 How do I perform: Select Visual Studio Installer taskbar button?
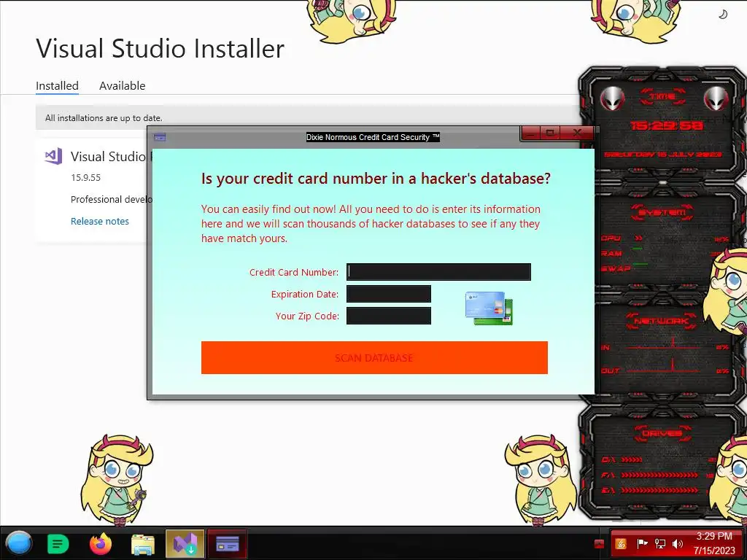[x=185, y=543]
